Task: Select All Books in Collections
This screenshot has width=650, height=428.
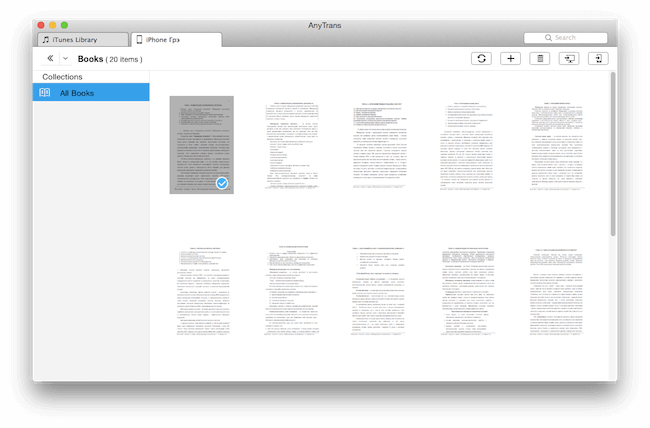Action: (91, 92)
